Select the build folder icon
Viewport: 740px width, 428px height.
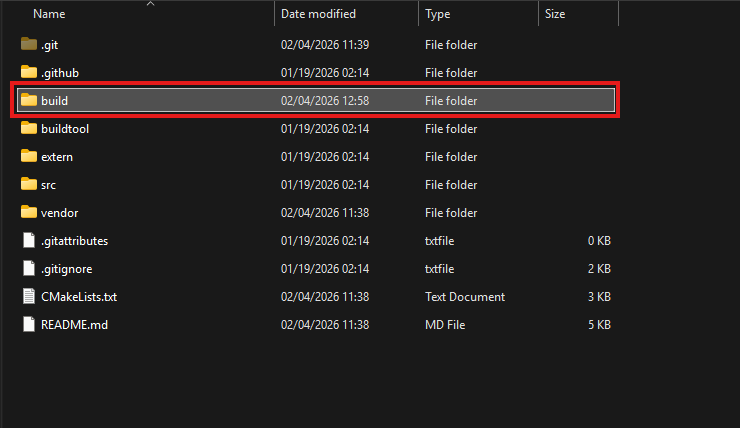[28, 101]
